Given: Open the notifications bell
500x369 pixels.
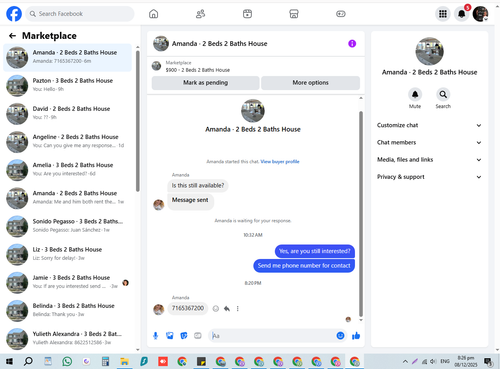Looking at the screenshot, I should pyautogui.click(x=462, y=14).
